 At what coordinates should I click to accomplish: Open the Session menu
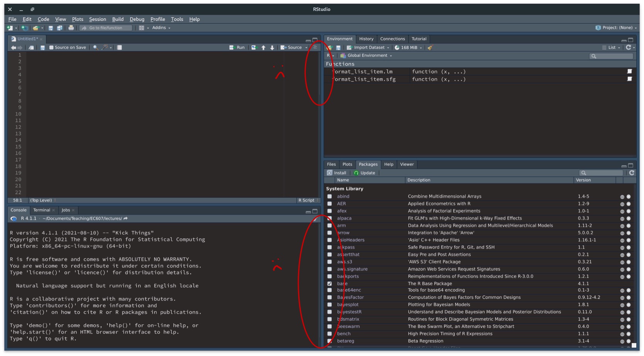click(97, 19)
